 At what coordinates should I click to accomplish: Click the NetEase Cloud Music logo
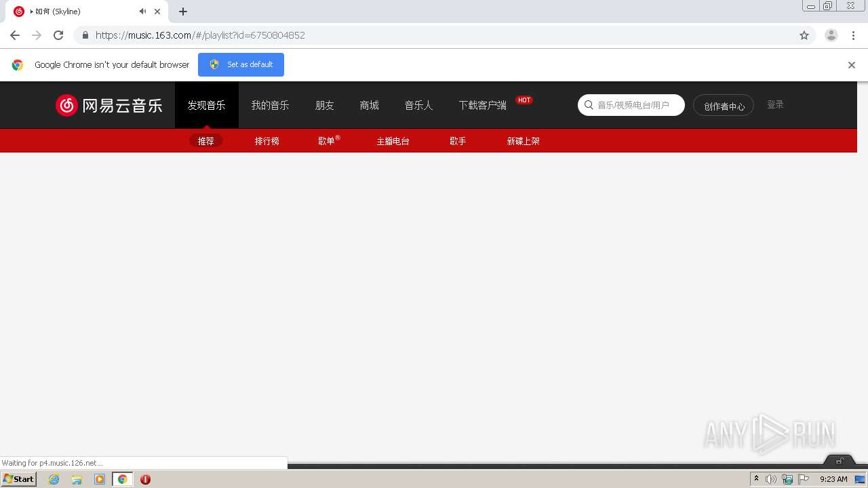[108, 105]
